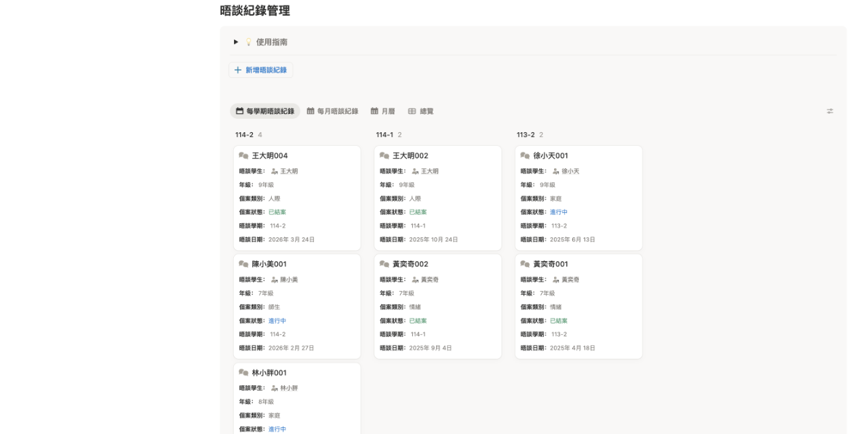This screenshot has height=434, width=868.
Task: Expand the 使用指南 disclosure triangle
Action: click(x=235, y=41)
